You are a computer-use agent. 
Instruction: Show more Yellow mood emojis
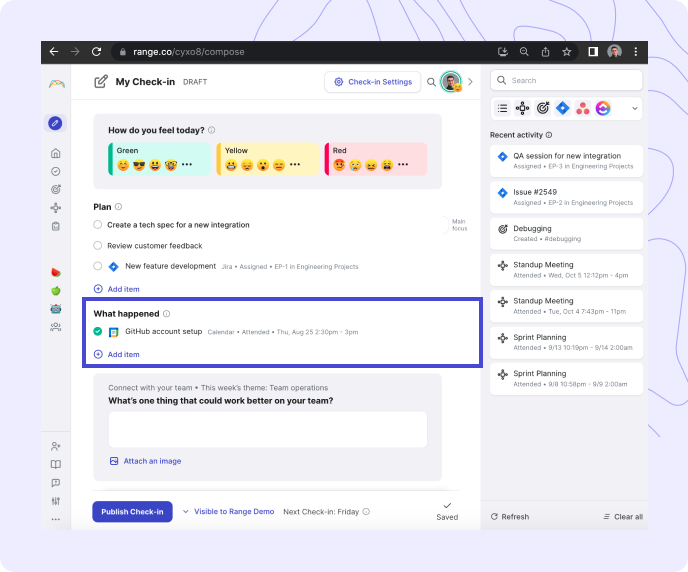coord(295,164)
